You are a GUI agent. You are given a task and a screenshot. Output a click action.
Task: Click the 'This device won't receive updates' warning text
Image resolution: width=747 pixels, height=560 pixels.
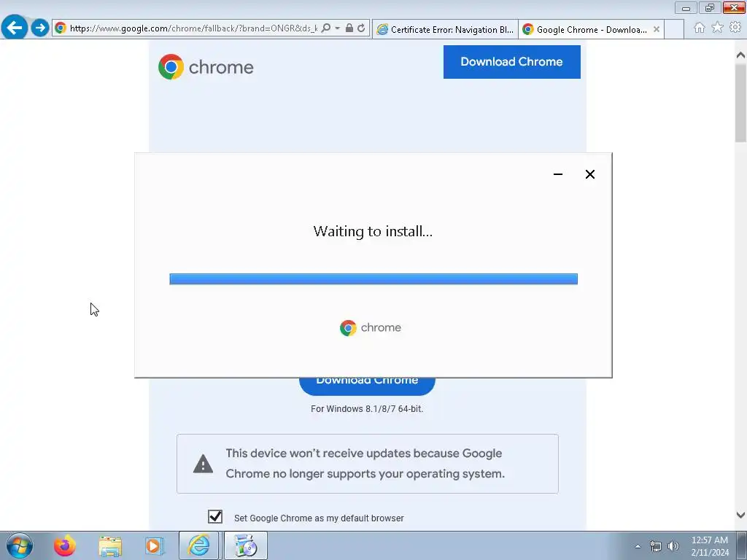(365, 463)
